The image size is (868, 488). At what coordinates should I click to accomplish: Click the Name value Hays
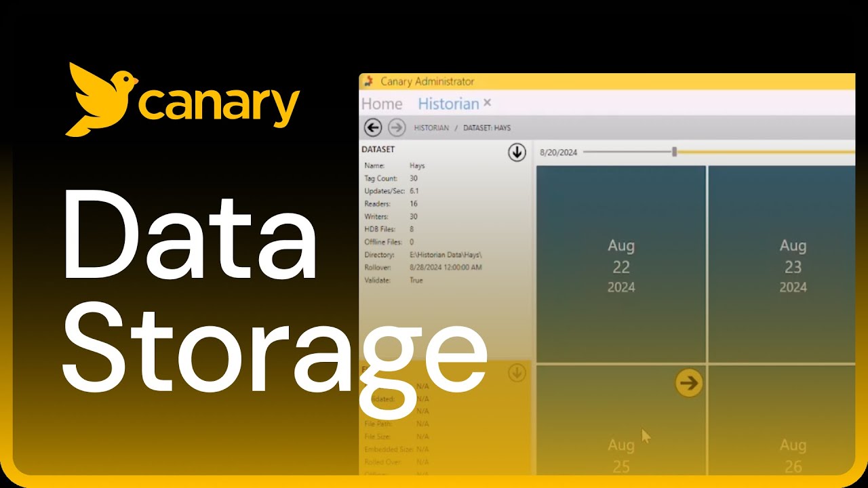tap(417, 165)
